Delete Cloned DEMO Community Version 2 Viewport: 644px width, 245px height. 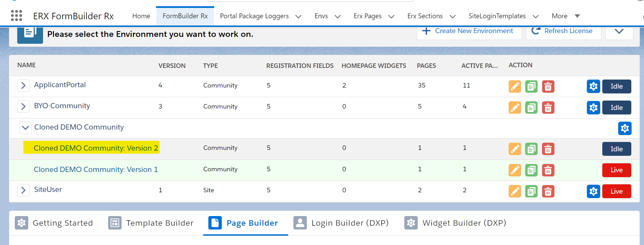(548, 149)
